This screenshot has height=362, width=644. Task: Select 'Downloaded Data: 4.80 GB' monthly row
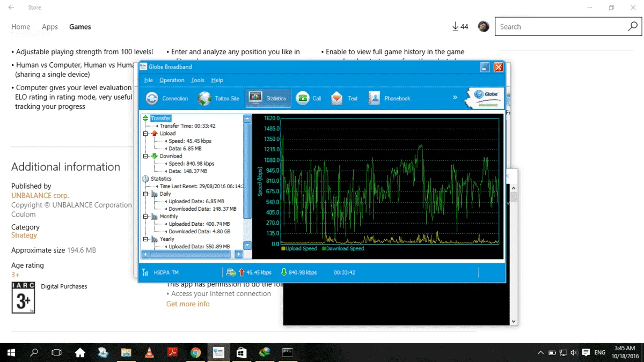tap(199, 232)
